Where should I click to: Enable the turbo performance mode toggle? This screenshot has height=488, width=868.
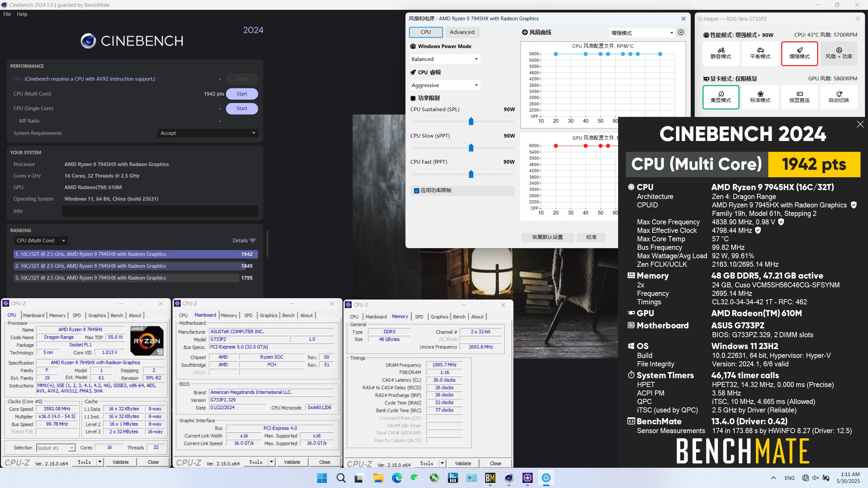[799, 53]
